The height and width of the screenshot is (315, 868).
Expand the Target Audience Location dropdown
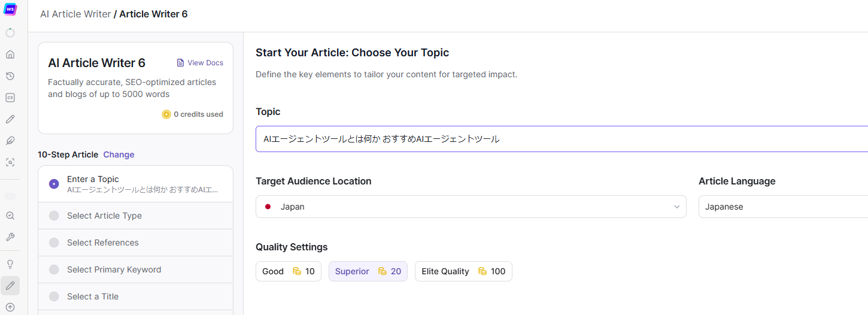(471, 207)
